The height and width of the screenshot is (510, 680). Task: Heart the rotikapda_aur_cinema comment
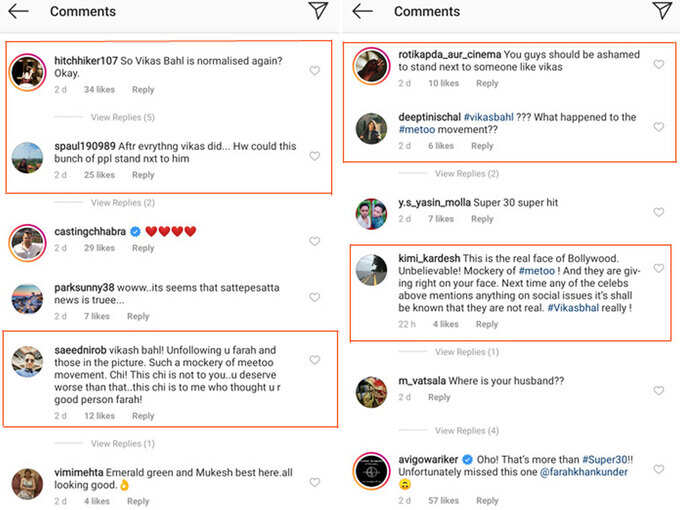tap(659, 64)
